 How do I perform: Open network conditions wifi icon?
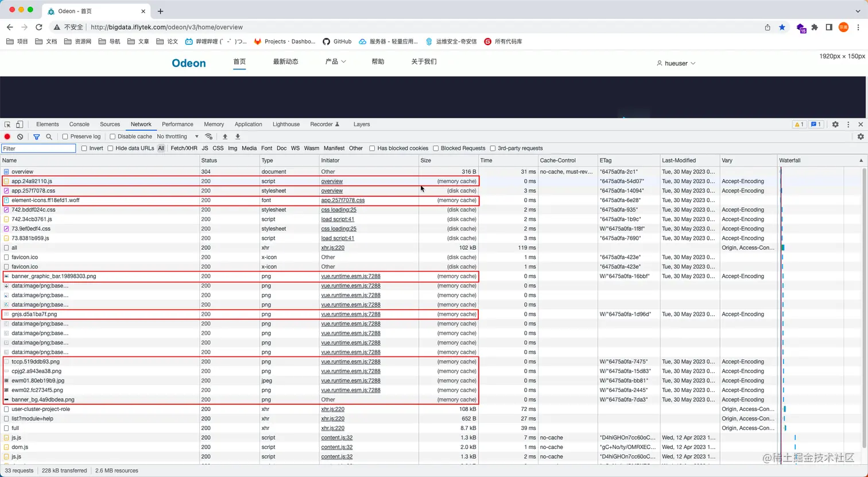tap(209, 137)
